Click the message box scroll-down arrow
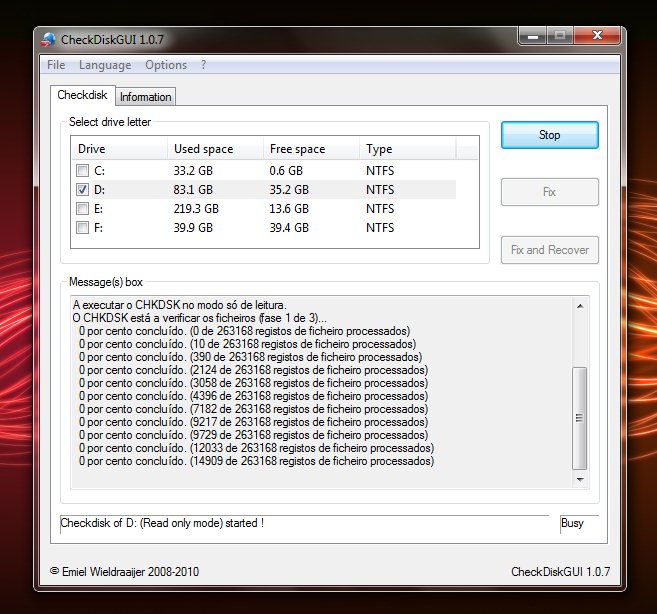 pyautogui.click(x=580, y=479)
